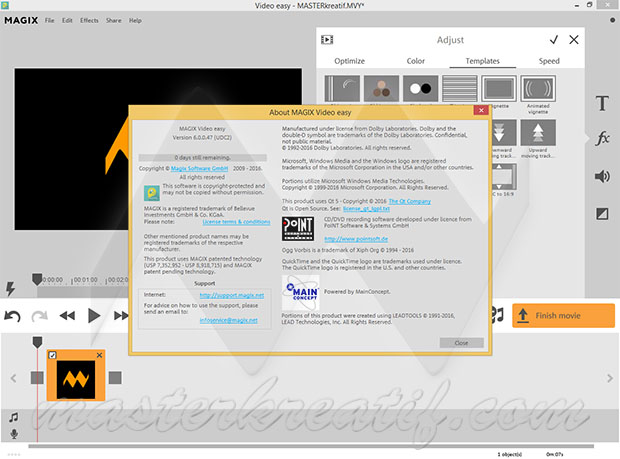Click the microphone narration track icon
Image resolution: width=620 pixels, height=459 pixels.
14,434
